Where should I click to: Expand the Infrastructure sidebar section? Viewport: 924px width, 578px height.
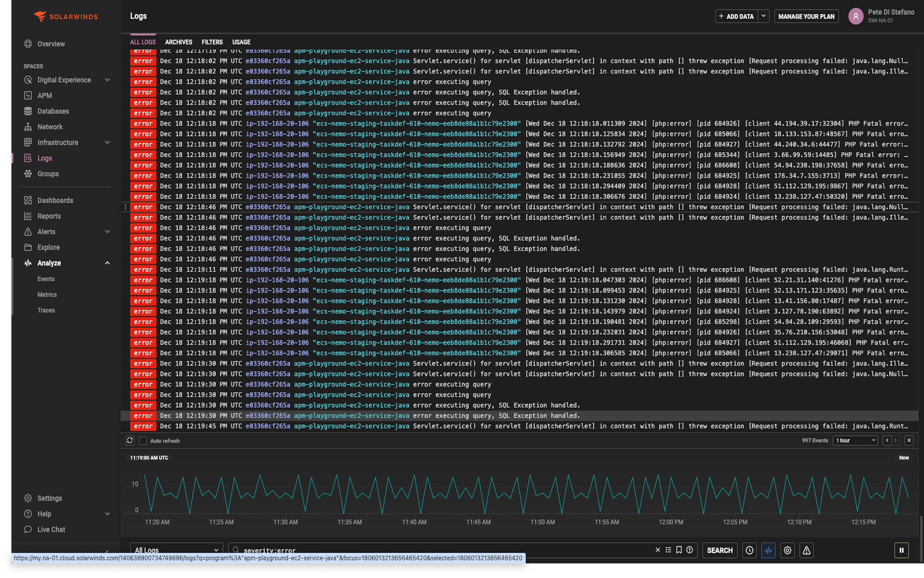[58, 142]
